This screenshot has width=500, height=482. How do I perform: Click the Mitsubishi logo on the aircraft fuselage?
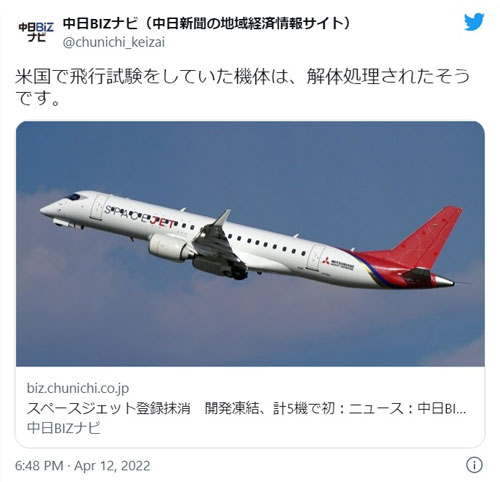pyautogui.click(x=326, y=261)
